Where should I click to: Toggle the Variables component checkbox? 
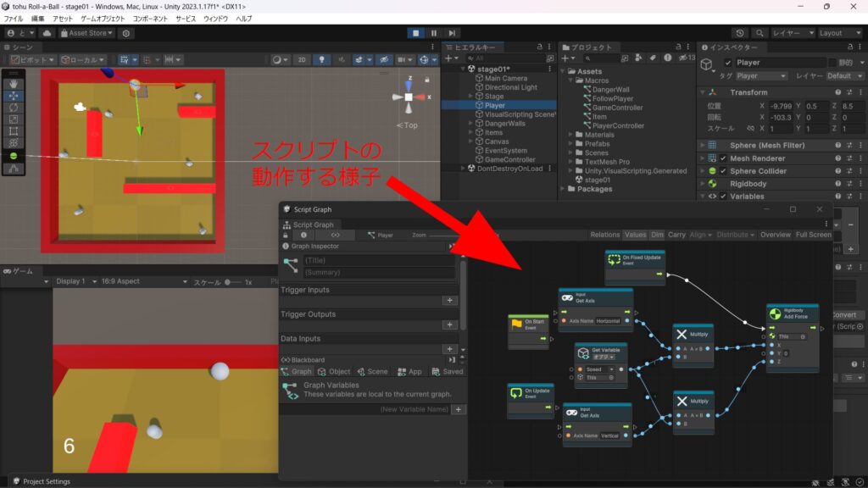723,197
